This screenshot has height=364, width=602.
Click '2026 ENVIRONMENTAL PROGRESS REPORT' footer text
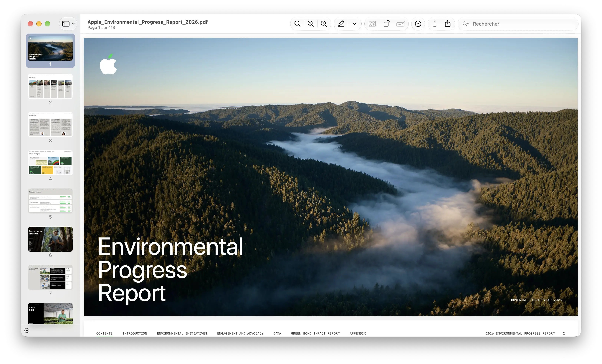click(520, 333)
